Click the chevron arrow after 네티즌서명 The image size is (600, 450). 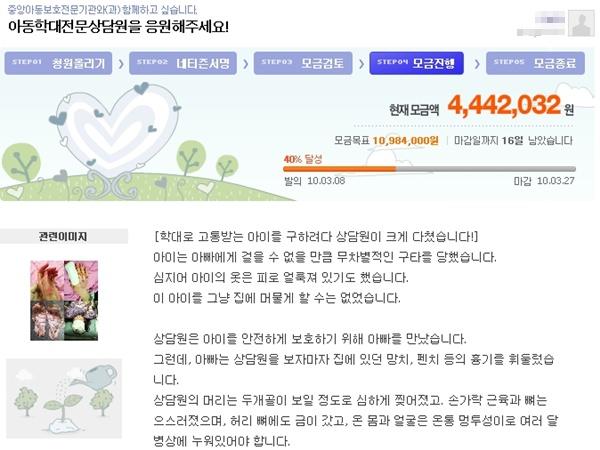[x=245, y=64]
